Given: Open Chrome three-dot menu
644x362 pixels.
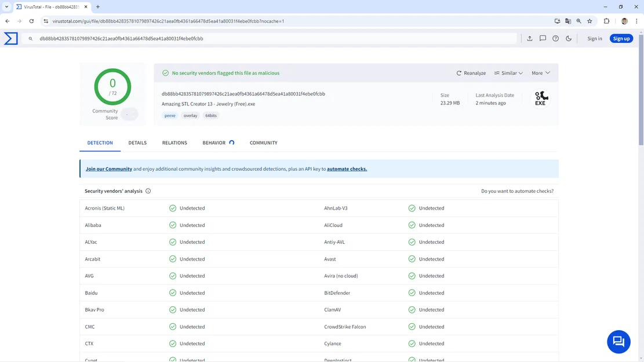Looking at the screenshot, I should 636,21.
